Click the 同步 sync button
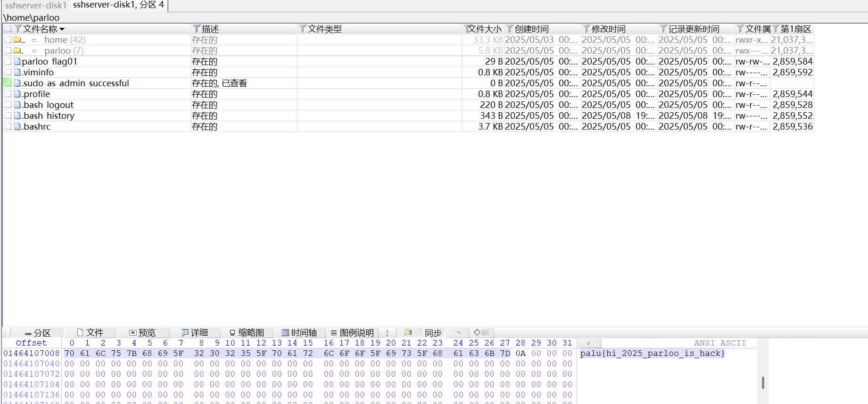The height and width of the screenshot is (404, 868). [x=433, y=333]
